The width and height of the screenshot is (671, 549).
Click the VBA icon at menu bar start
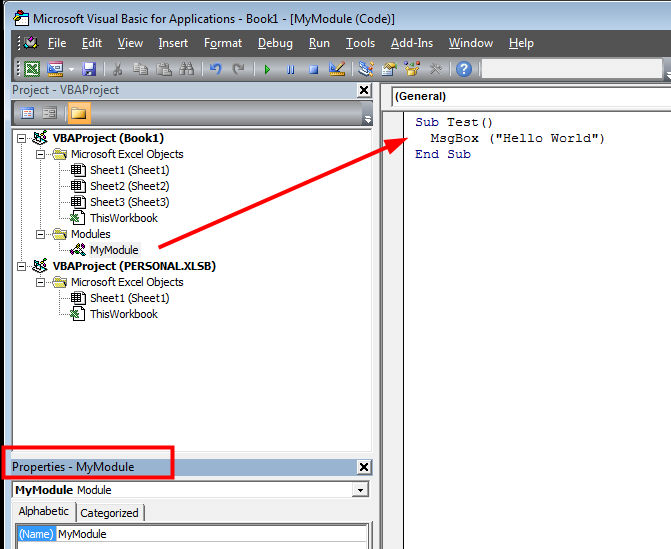click(31, 43)
